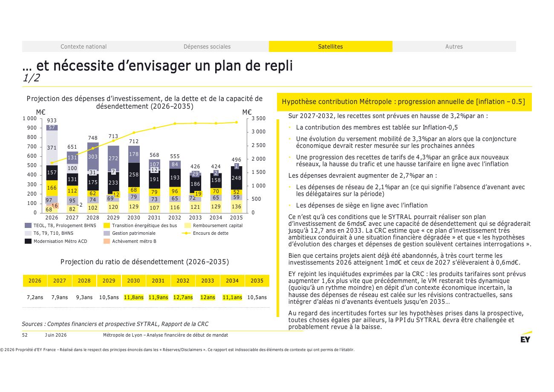Click the "Gestion patrimoniale" legend label

(x=134, y=233)
